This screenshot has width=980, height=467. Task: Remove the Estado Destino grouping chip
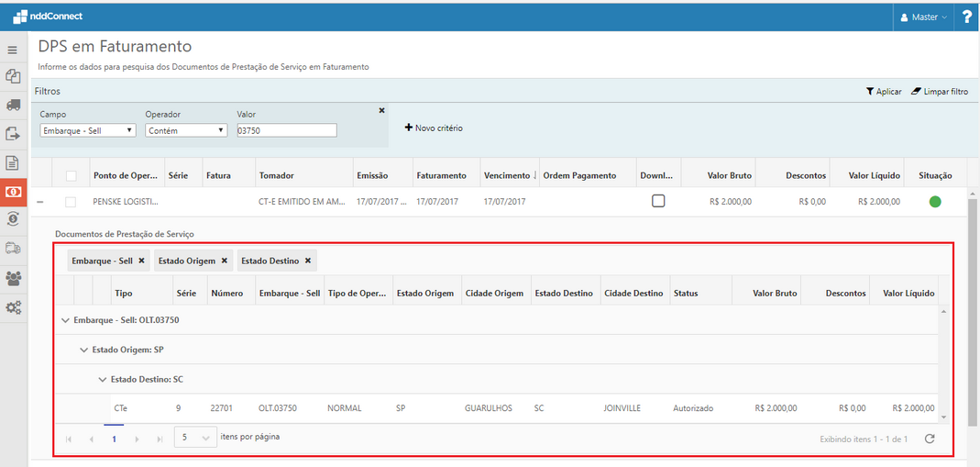point(308,261)
